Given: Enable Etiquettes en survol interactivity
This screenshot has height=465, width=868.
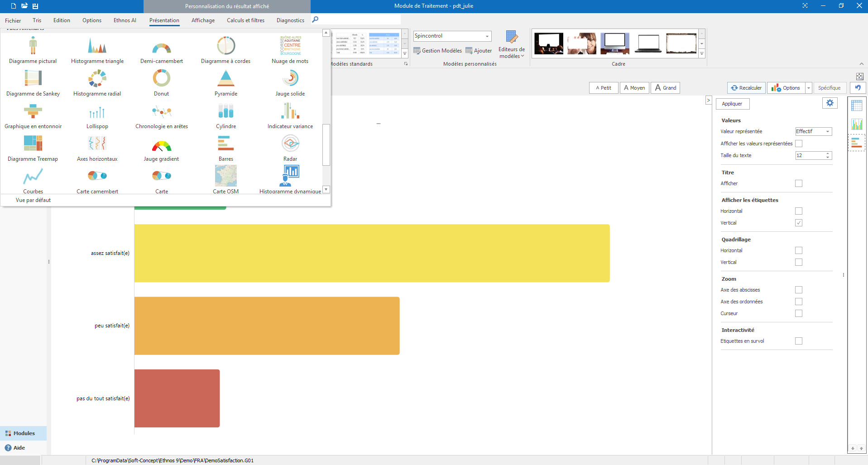Looking at the screenshot, I should coord(799,341).
